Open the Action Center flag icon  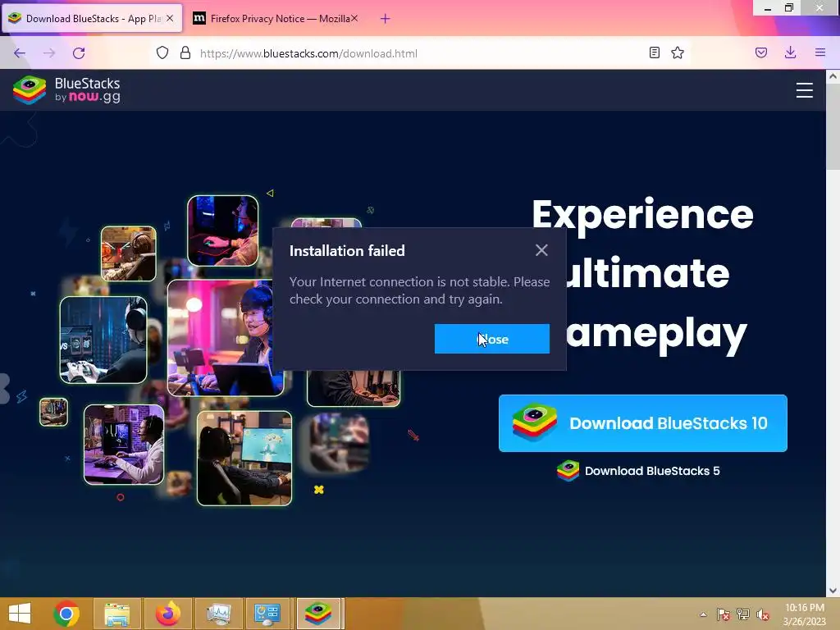click(x=724, y=614)
